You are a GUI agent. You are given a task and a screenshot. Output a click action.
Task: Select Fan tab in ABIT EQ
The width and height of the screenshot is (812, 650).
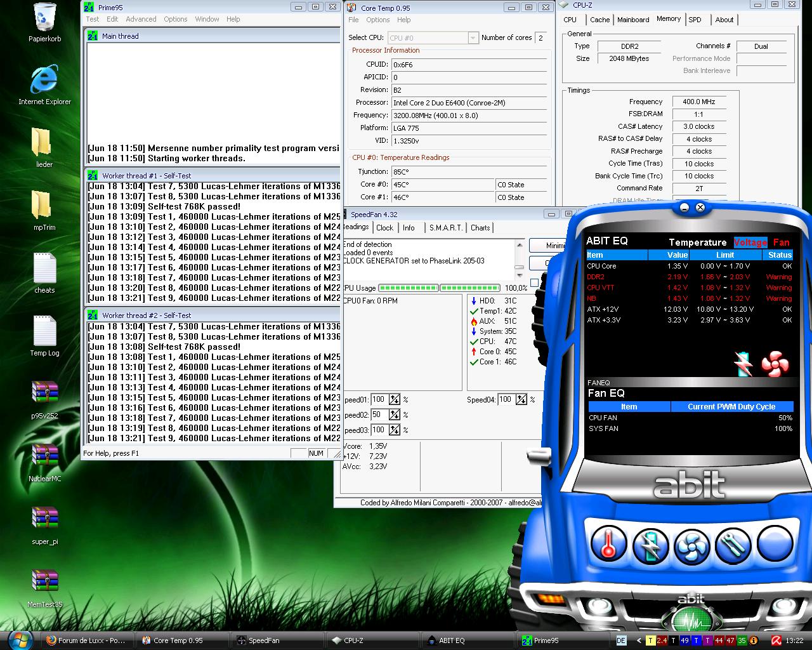pyautogui.click(x=781, y=242)
